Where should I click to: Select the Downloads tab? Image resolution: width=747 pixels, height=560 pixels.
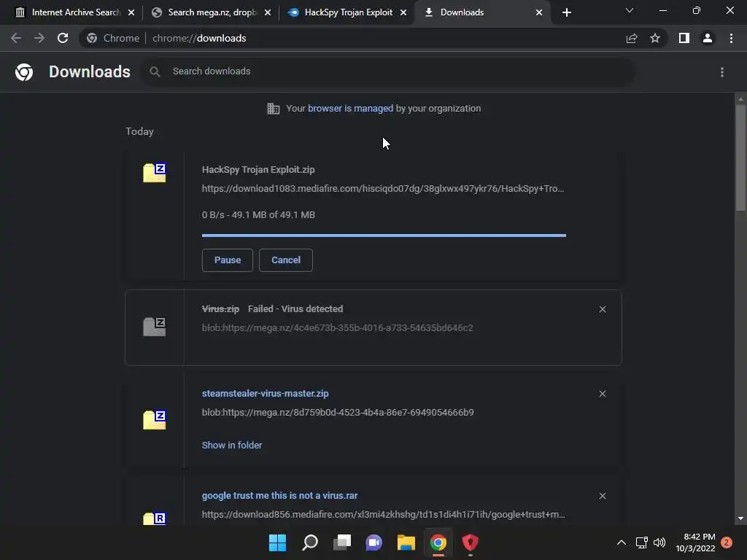point(483,12)
